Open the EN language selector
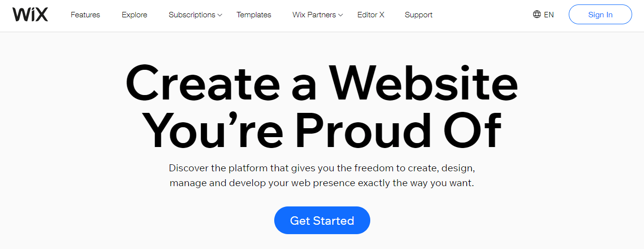Image resolution: width=644 pixels, height=249 pixels. coord(543,14)
